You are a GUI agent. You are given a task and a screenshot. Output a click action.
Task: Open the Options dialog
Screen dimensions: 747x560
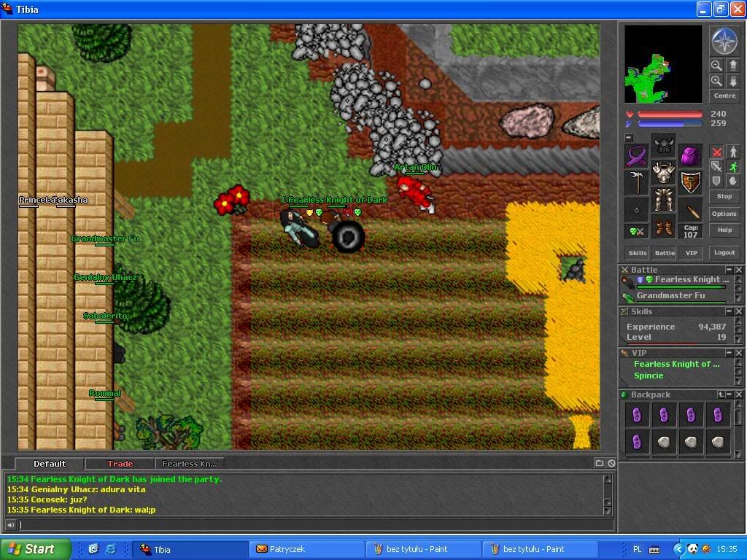(x=724, y=214)
